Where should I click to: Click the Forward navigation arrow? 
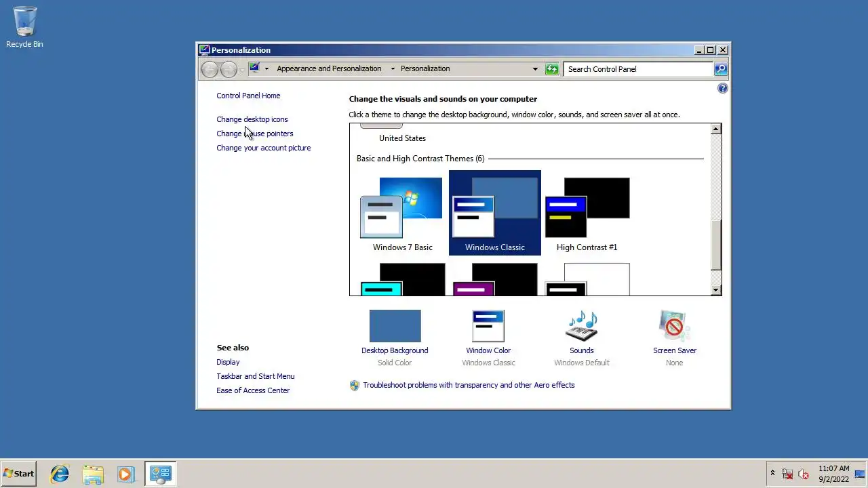229,68
